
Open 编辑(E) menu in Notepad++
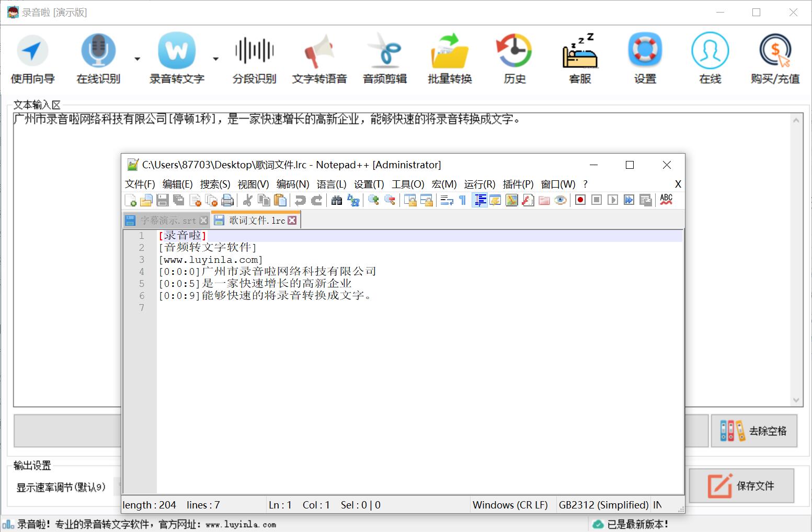tap(177, 184)
